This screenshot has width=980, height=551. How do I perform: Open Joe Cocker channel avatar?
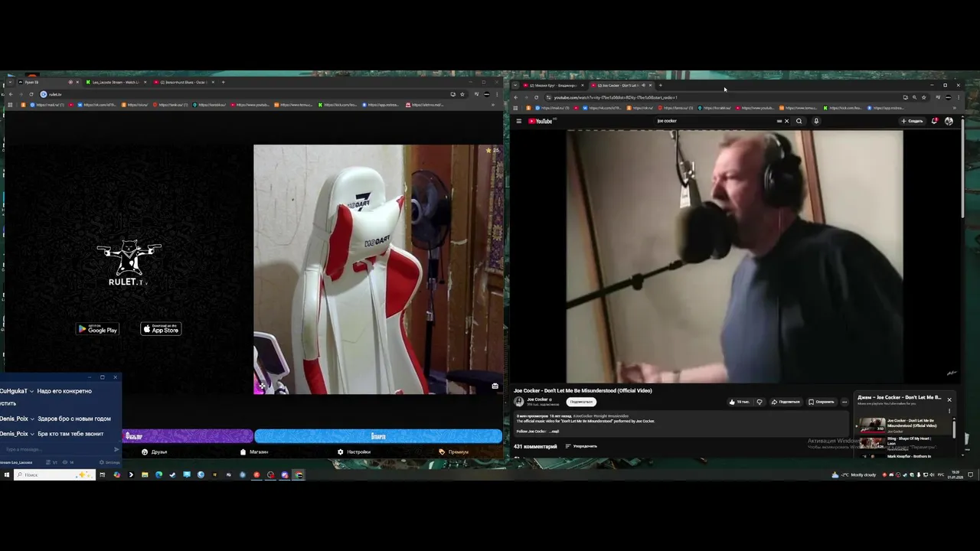519,401
